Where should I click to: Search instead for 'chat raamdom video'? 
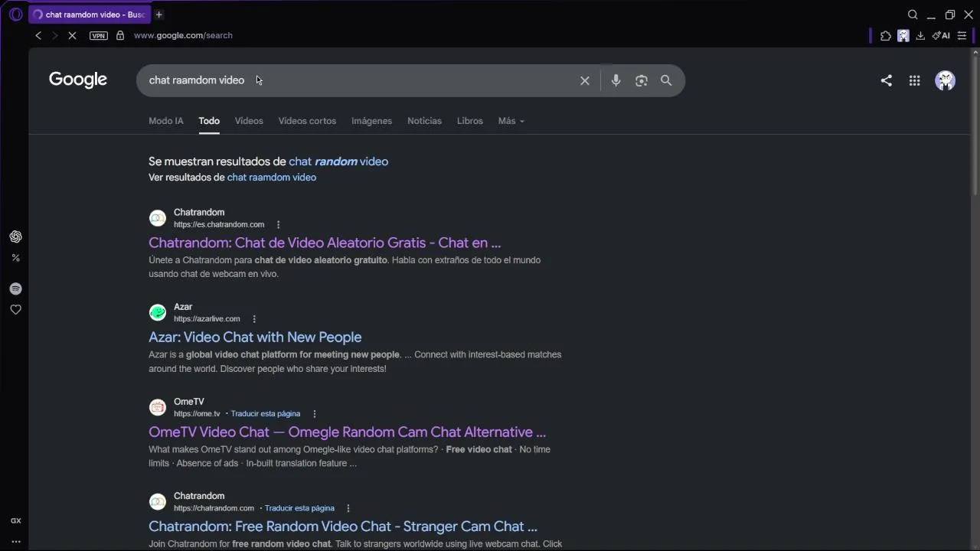[x=272, y=178]
